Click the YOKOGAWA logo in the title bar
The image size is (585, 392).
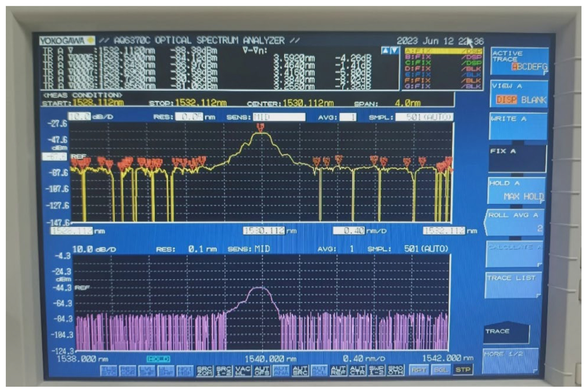67,41
